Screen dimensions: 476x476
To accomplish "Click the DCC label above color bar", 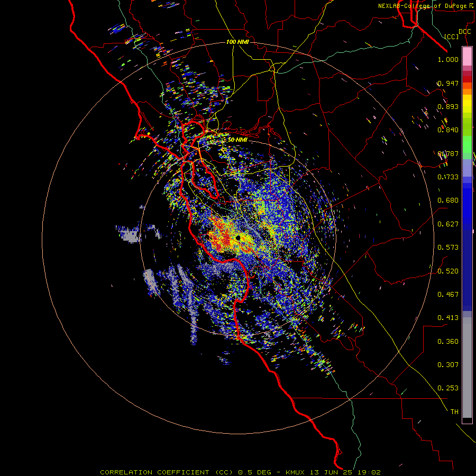I will [x=464, y=32].
